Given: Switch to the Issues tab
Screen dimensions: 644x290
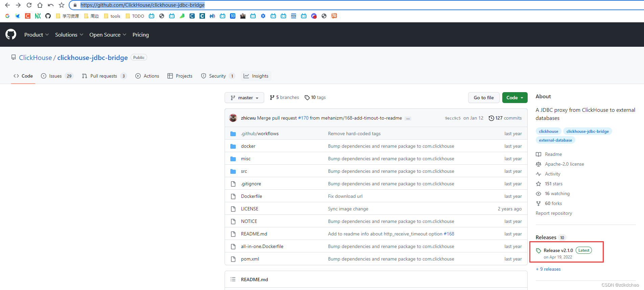Looking at the screenshot, I should pyautogui.click(x=57, y=76).
